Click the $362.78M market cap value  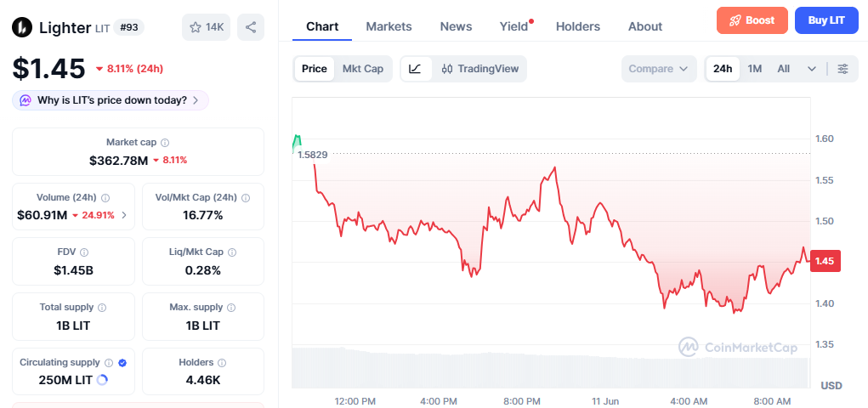(118, 161)
